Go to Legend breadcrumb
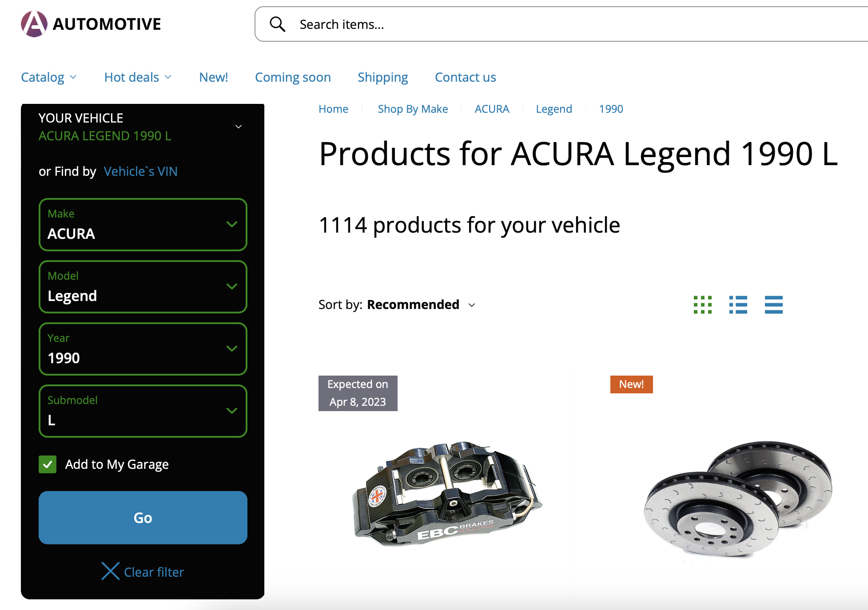This screenshot has width=868, height=610. (554, 109)
